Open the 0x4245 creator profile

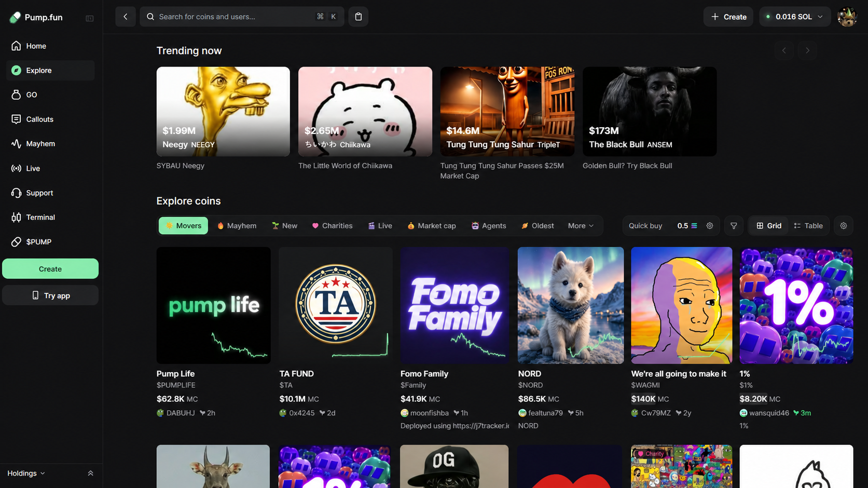tap(297, 413)
